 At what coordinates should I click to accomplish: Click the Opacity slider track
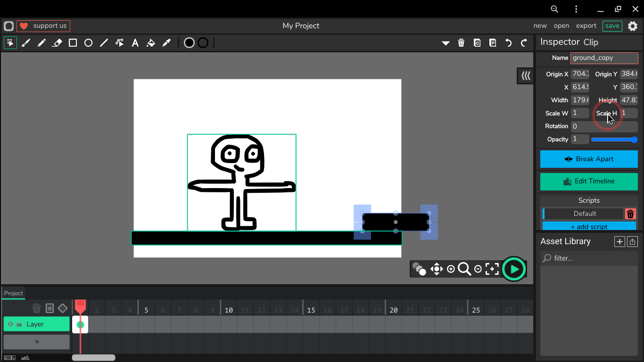(x=613, y=140)
